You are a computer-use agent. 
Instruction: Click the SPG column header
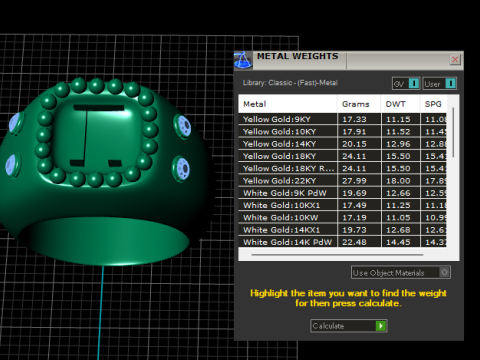pos(433,104)
